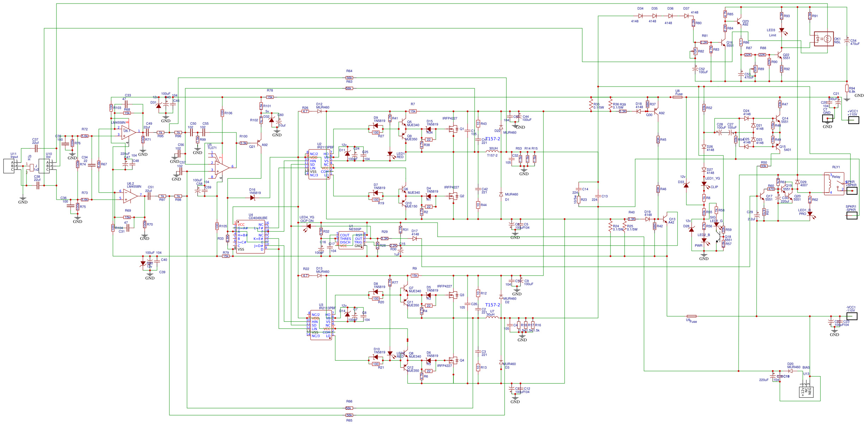Click the U4 CD4049UBE chip
The image size is (868, 426).
pos(251,237)
